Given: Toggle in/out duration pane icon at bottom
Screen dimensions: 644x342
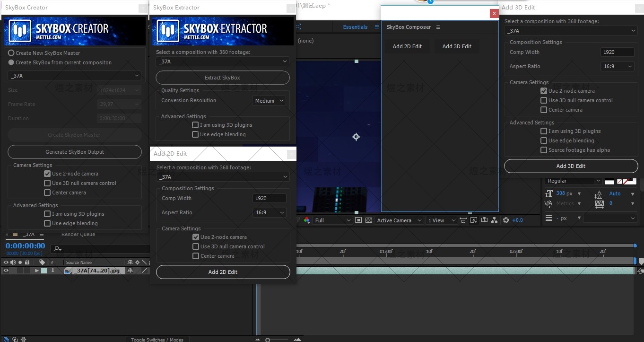Looking at the screenshot, I should click(x=24, y=339).
